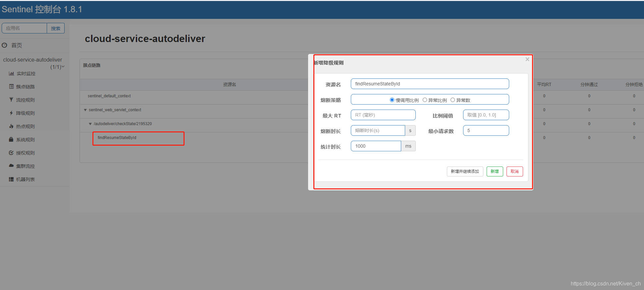Click the 簇点链路 panel title
Screen dimensions: 644x290
coord(92,65)
